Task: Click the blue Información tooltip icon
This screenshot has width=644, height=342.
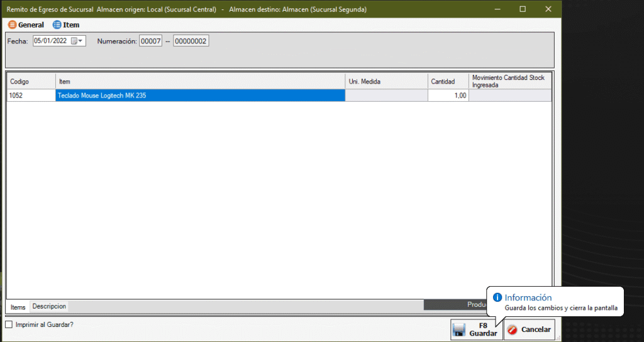Action: 497,297
